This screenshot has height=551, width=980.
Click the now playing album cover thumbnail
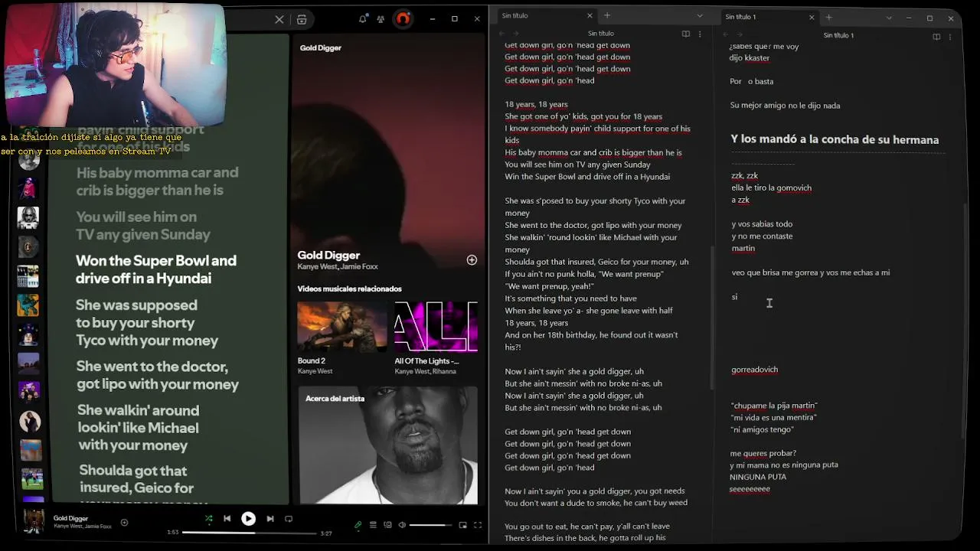pos(34,520)
